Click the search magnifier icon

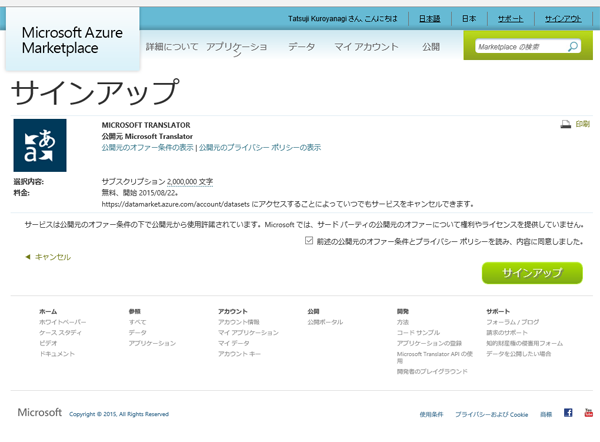tap(573, 47)
